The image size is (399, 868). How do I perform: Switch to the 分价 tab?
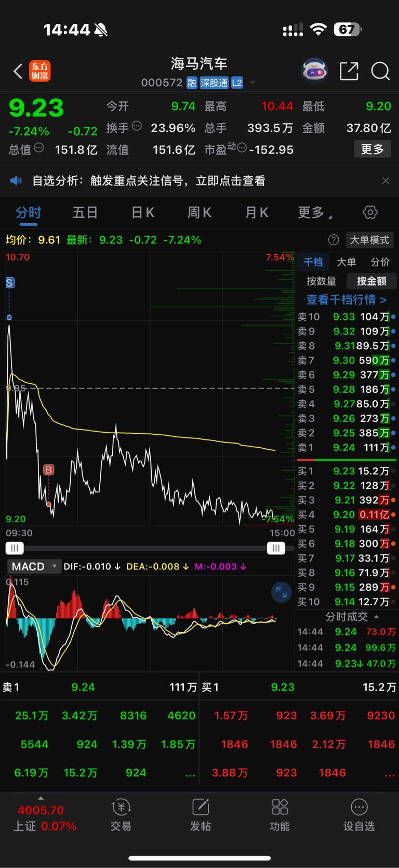[x=380, y=262]
